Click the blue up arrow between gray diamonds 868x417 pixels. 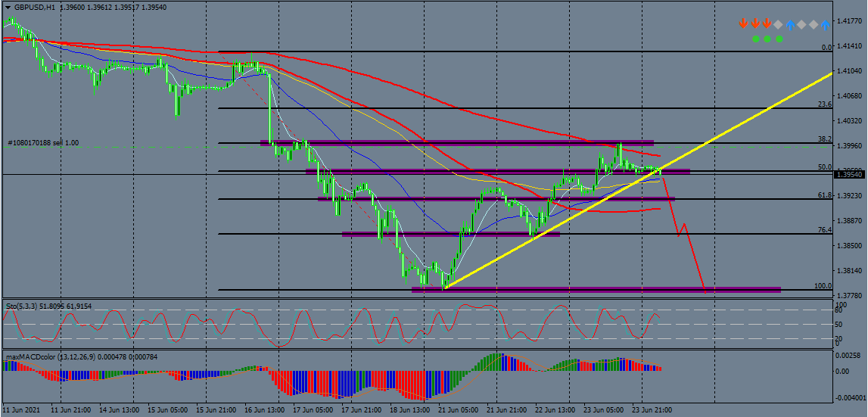click(791, 24)
